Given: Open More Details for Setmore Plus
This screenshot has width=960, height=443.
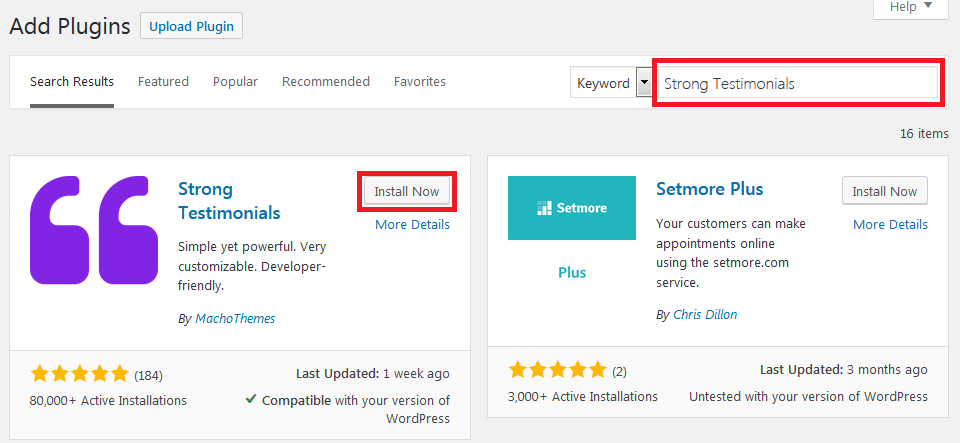Looking at the screenshot, I should [890, 225].
